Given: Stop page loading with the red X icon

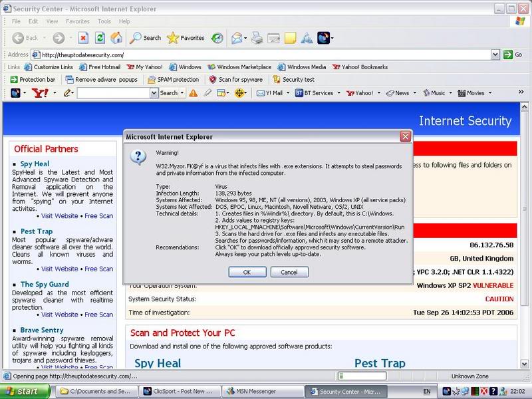Looking at the screenshot, I should tap(83, 38).
